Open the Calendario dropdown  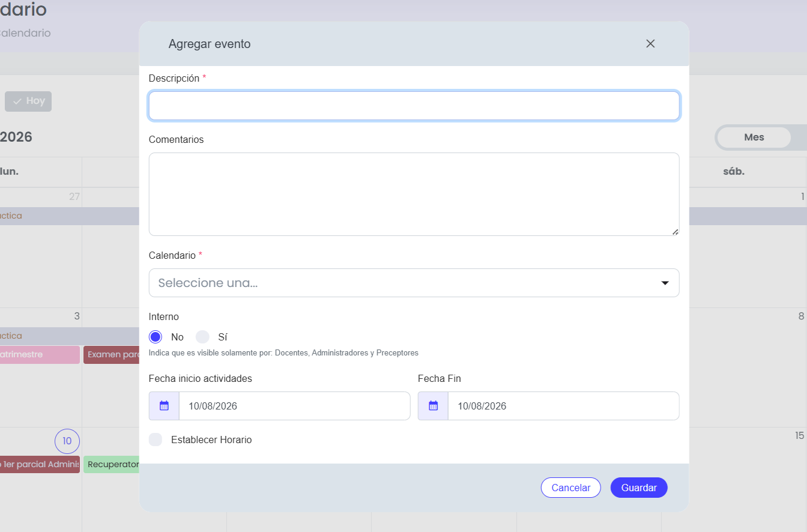point(414,283)
